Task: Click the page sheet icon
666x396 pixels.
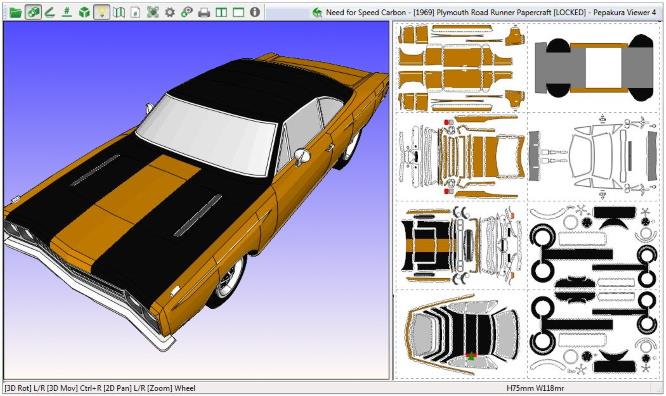Action: pos(135,12)
